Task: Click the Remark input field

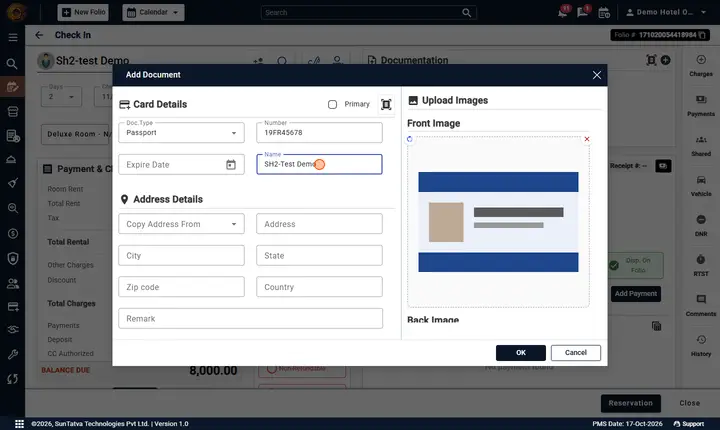Action: tap(250, 318)
